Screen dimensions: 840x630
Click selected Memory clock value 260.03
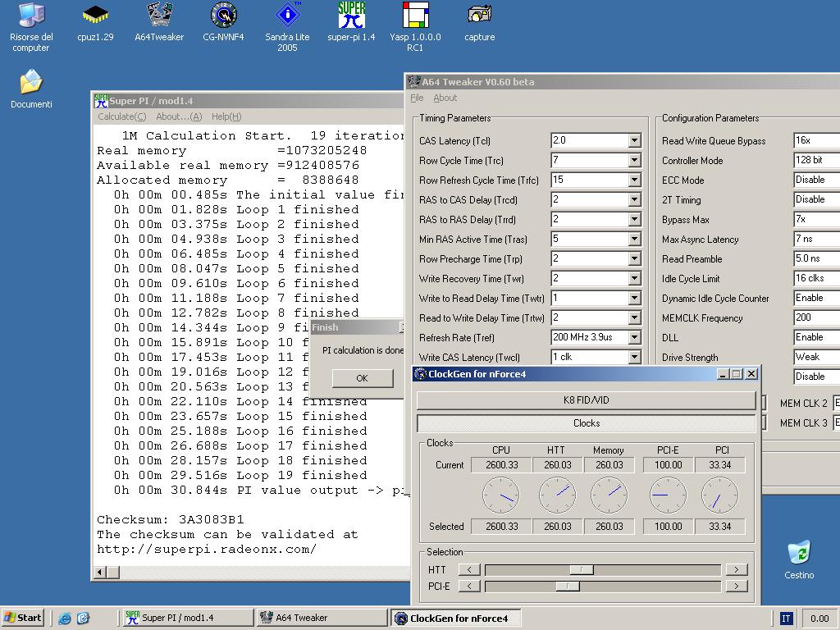tap(609, 527)
